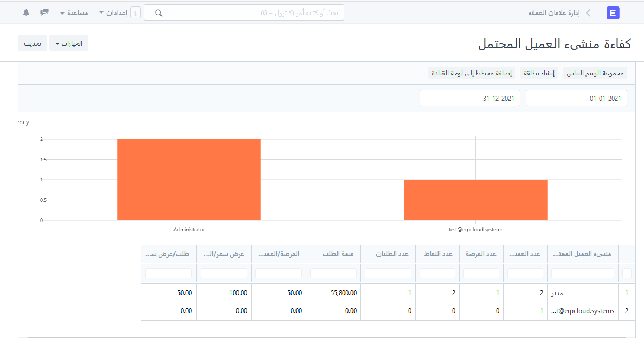Sort by طلب/عرض سعر column header
This screenshot has height=338, width=644.
[x=169, y=255]
